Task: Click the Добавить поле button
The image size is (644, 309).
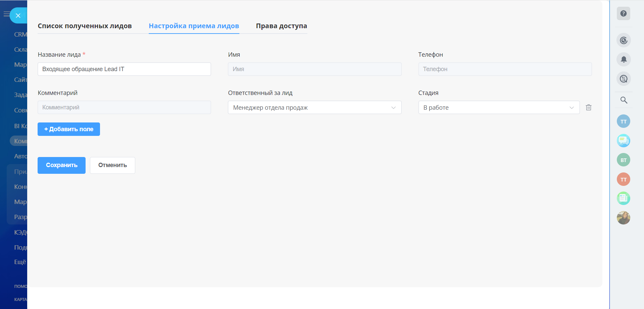Action: (x=69, y=129)
